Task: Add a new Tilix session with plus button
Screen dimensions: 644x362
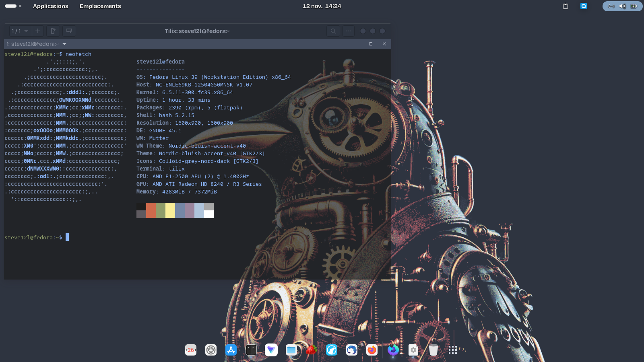Action: tap(37, 31)
